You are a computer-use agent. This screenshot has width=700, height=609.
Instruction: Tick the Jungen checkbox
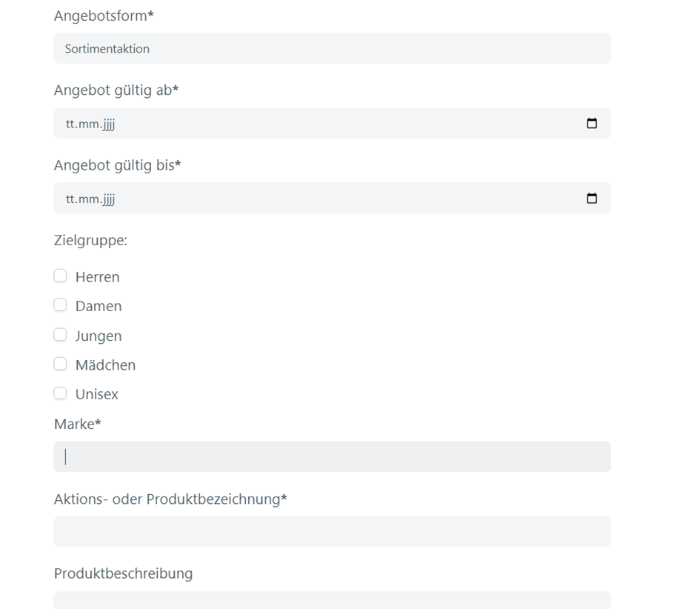click(61, 335)
